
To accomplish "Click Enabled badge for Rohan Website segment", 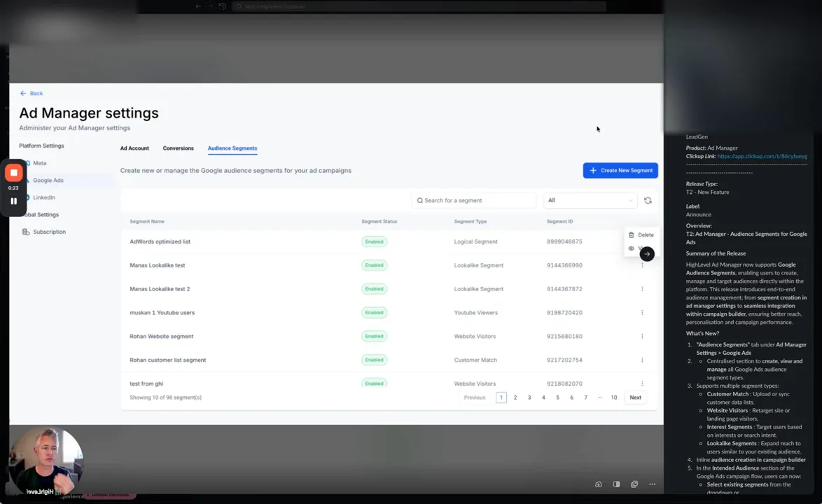I will tap(375, 336).
